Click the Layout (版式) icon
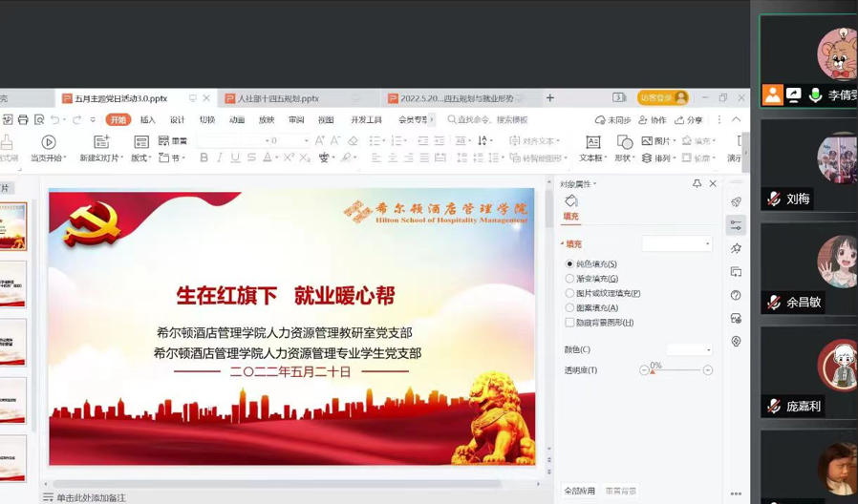The width and height of the screenshot is (858, 504). click(x=141, y=142)
